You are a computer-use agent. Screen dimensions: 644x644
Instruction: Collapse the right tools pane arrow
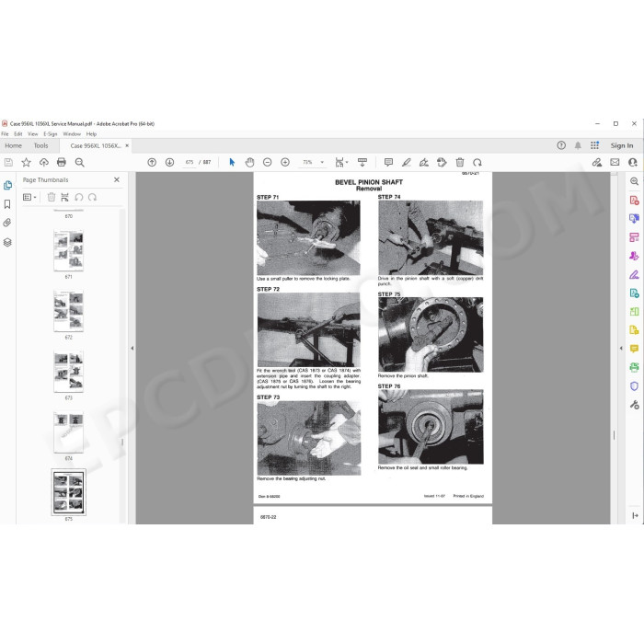(621, 349)
